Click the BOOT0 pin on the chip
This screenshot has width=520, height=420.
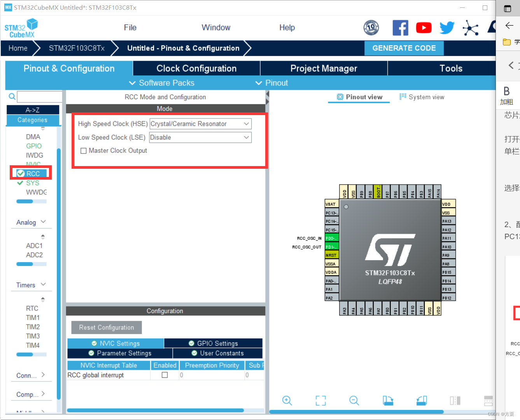[x=378, y=192]
